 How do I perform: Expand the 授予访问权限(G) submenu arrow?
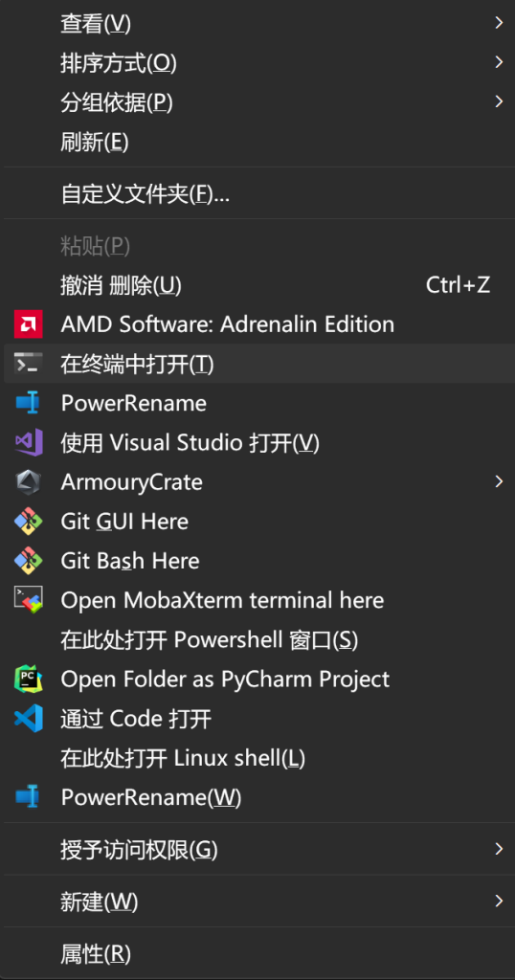pos(499,849)
